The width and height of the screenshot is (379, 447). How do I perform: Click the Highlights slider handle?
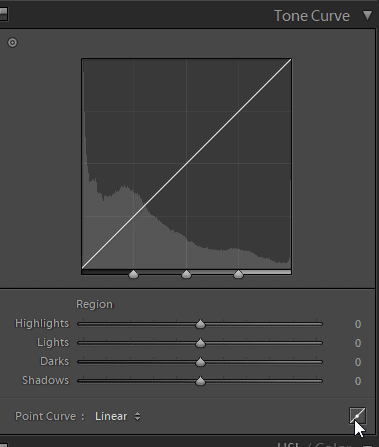click(x=200, y=324)
